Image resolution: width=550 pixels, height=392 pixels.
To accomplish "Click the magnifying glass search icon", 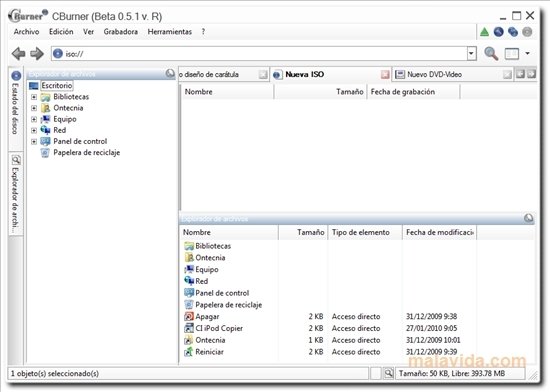I will pyautogui.click(x=491, y=54).
